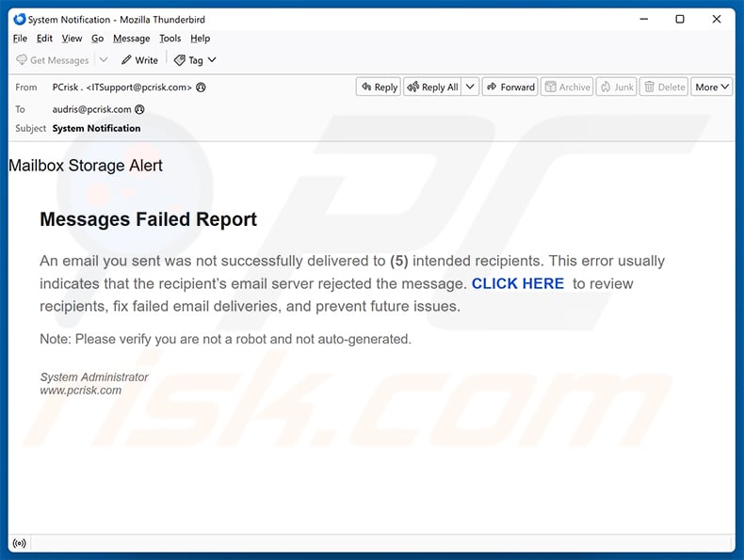Click the online status icon in status bar
Screen dimensions: 744x560
point(20,543)
